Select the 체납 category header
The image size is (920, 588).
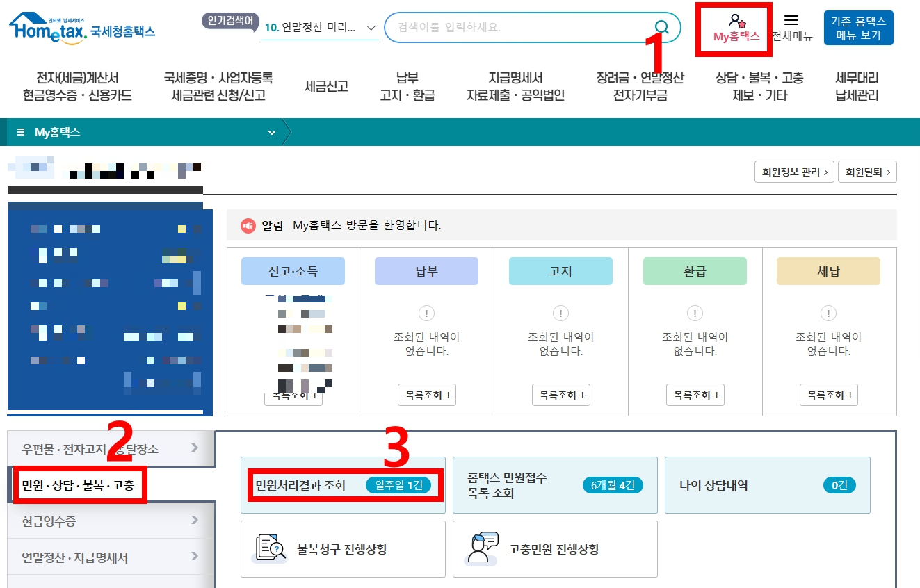click(x=828, y=271)
